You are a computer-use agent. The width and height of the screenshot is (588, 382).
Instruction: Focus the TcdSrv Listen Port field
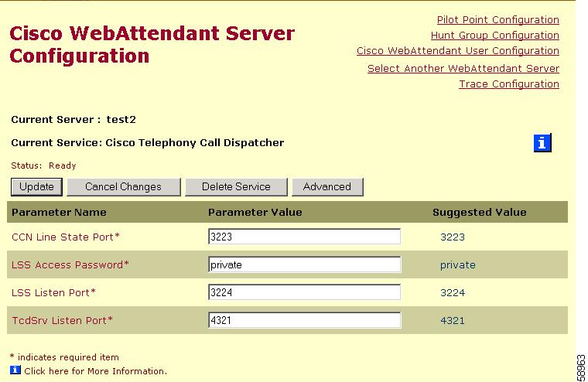coord(304,320)
